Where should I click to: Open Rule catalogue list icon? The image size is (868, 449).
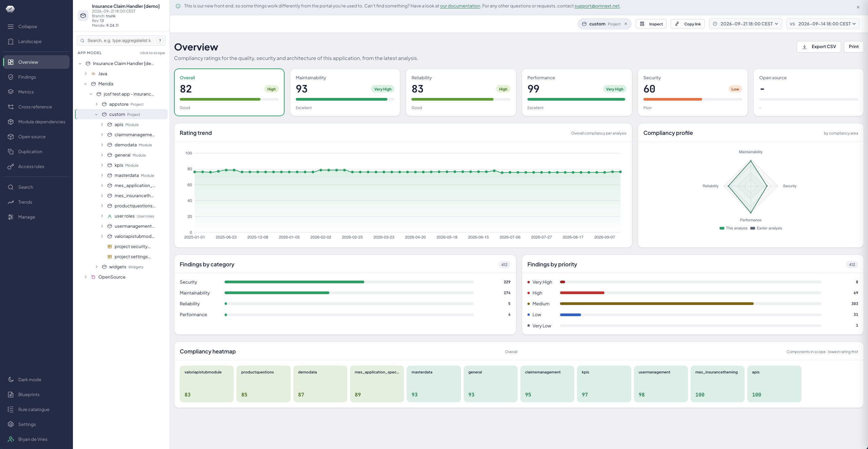click(x=11, y=409)
